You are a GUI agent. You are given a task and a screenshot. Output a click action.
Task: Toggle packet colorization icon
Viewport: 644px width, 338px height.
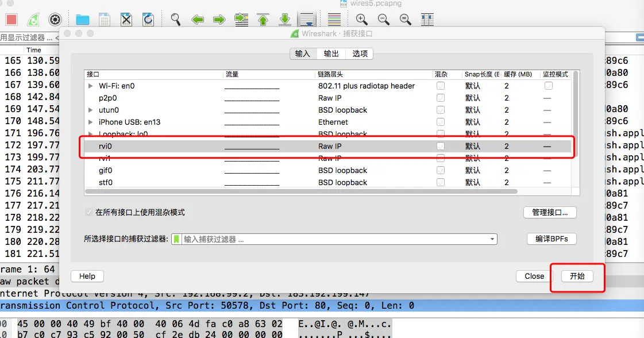(x=334, y=20)
